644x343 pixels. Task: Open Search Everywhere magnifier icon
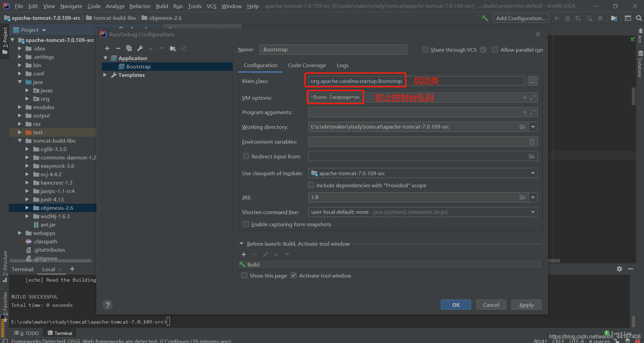[x=639, y=18]
